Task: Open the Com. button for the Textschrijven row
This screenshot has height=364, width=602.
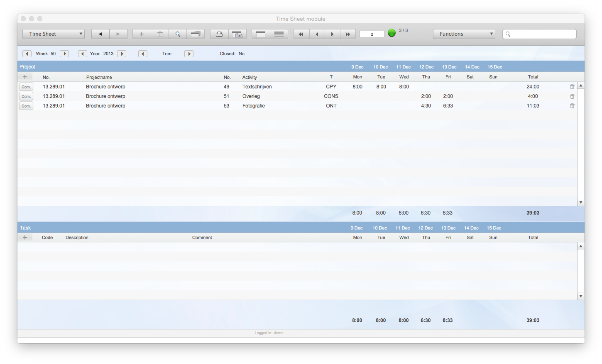Action: (x=26, y=87)
